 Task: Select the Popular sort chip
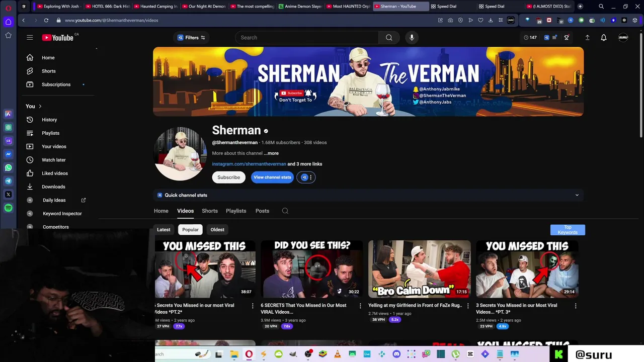pos(190,229)
